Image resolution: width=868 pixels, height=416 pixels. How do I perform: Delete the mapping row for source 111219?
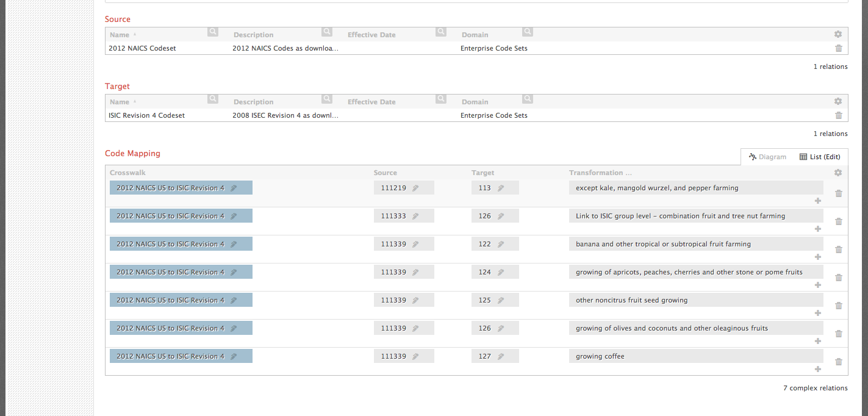839,193
